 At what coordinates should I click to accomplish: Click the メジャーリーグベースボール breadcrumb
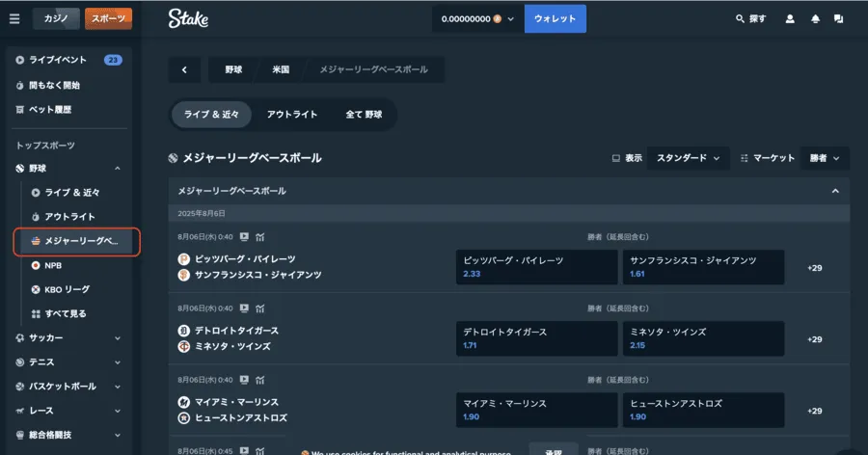point(373,69)
